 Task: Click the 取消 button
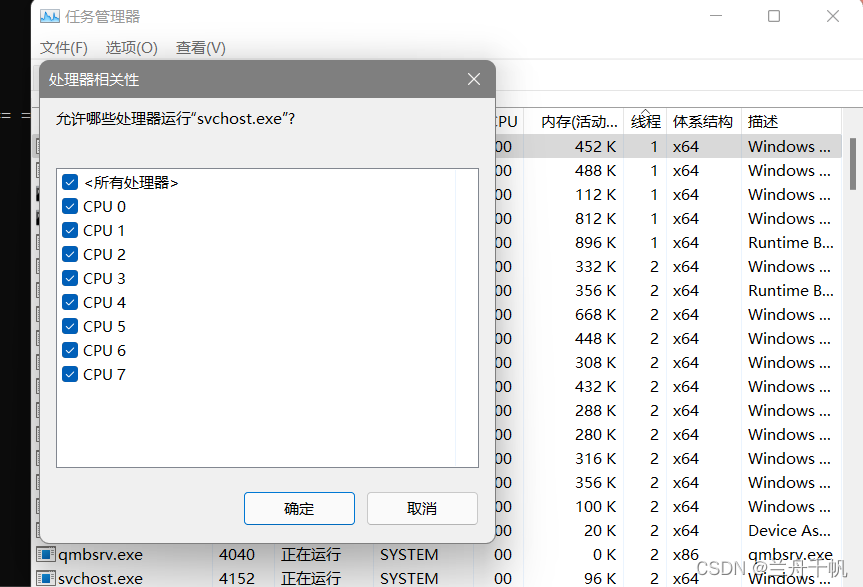pos(422,508)
